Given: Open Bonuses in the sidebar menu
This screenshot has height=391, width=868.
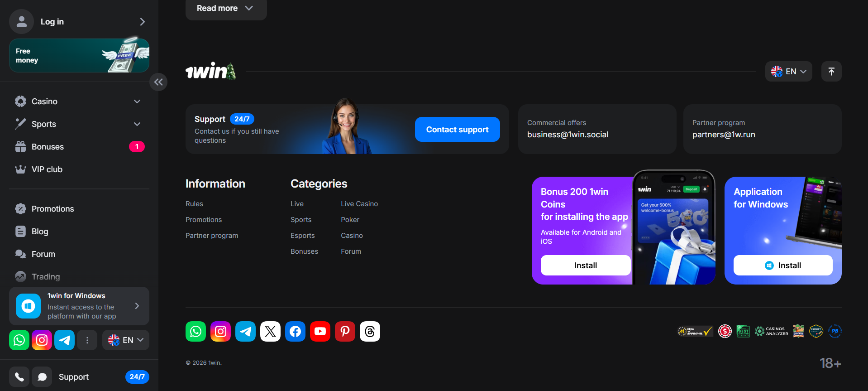Looking at the screenshot, I should pyautogui.click(x=48, y=147).
